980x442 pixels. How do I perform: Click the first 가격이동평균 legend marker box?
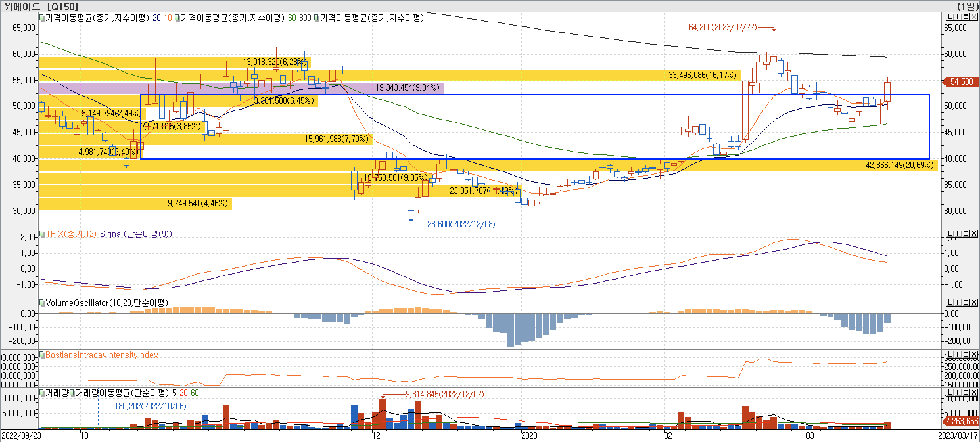(42, 18)
